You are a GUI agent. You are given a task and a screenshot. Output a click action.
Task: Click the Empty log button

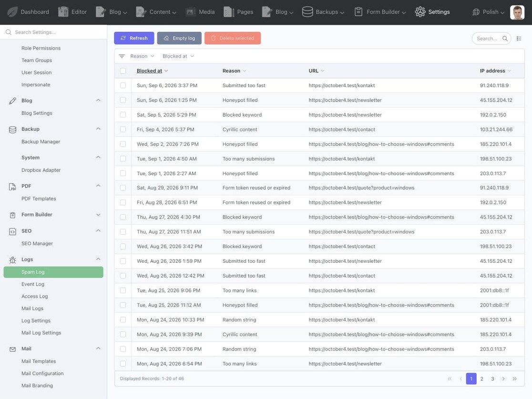179,38
